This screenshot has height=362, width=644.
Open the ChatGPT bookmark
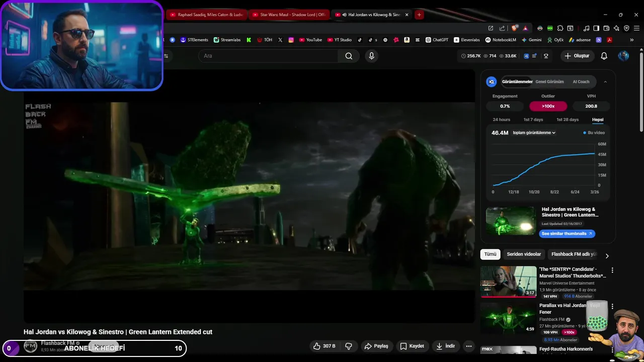click(437, 40)
